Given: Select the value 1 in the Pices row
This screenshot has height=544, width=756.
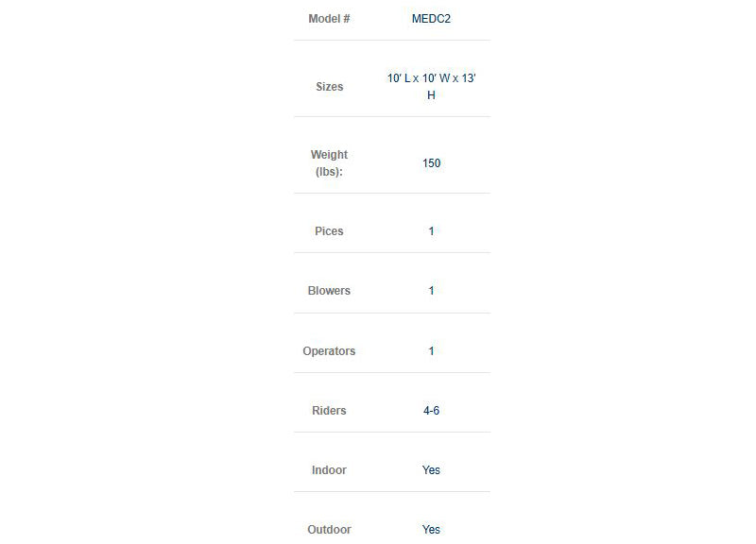Looking at the screenshot, I should (x=431, y=231).
